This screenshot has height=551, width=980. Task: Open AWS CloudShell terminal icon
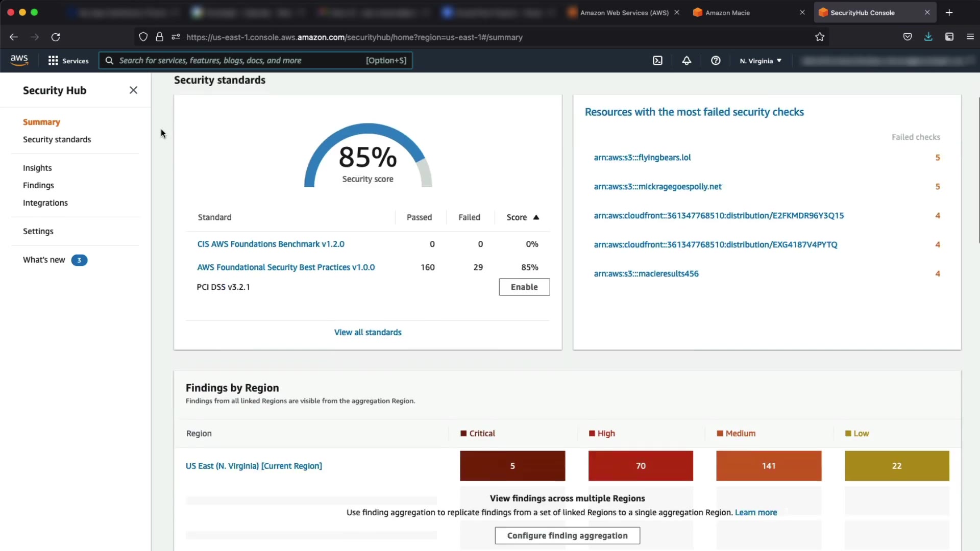coord(657,61)
